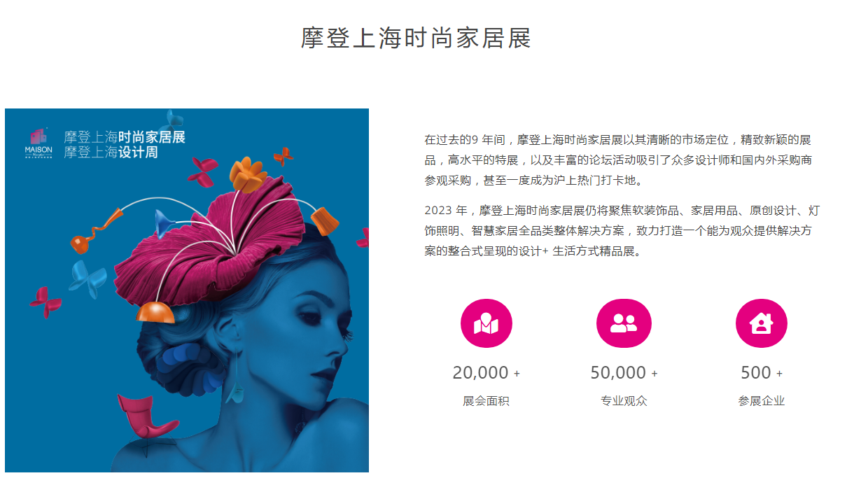Image resolution: width=868 pixels, height=485 pixels.
Task: Click the pink house icon above 500
Action: 761,323
